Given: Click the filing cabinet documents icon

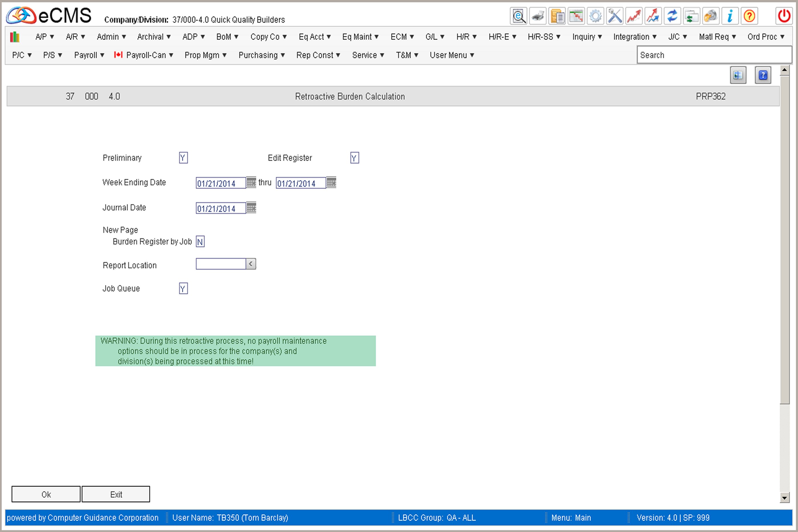Looking at the screenshot, I should point(557,16).
